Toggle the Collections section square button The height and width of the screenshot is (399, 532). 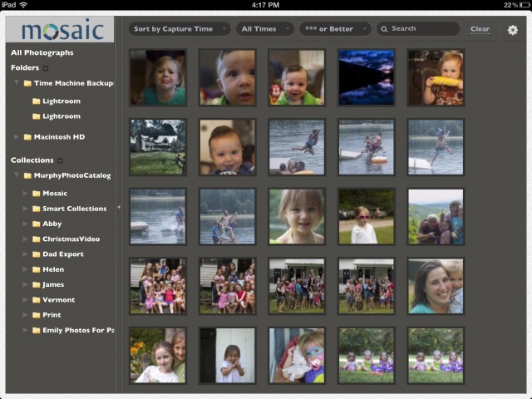61,160
